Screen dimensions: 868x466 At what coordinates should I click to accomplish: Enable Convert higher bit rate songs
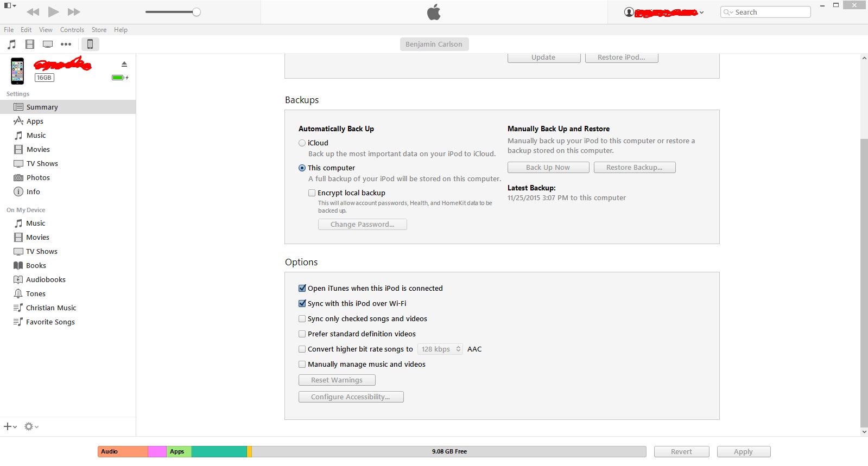tap(302, 349)
